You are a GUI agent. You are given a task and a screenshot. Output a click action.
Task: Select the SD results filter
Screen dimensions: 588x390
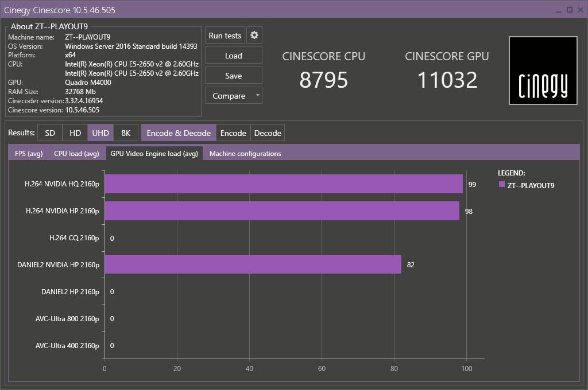(x=50, y=133)
